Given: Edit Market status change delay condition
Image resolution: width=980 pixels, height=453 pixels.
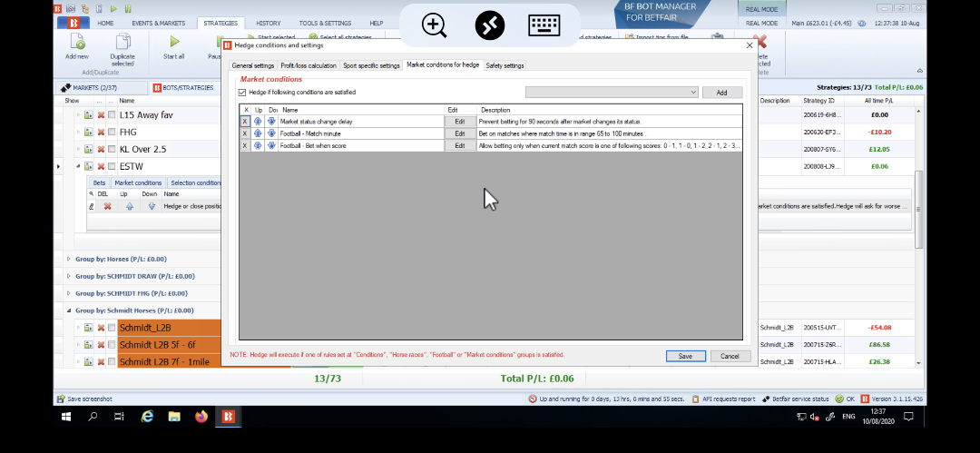Looking at the screenshot, I should point(460,122).
